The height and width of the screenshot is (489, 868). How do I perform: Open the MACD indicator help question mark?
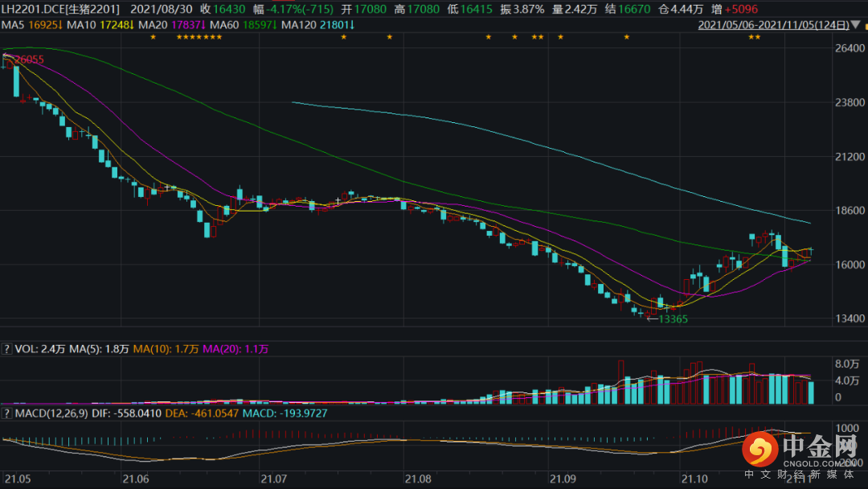click(x=6, y=413)
